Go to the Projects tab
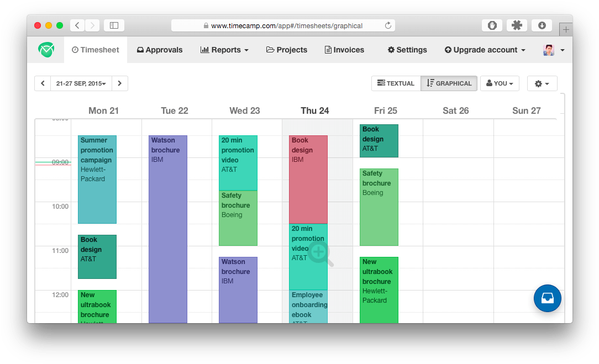The height and width of the screenshot is (364, 599). [x=287, y=50]
